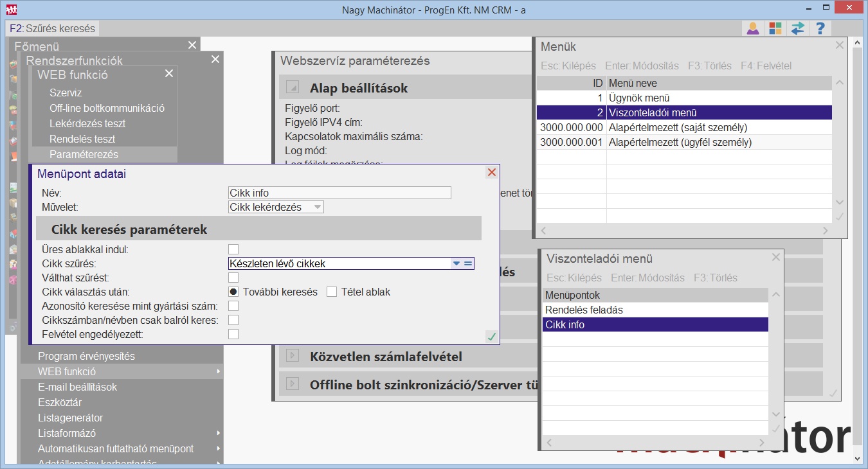Viewport: 868px width, 469px height.
Task: Click F3: Törlés in Menük window
Action: click(x=710, y=66)
